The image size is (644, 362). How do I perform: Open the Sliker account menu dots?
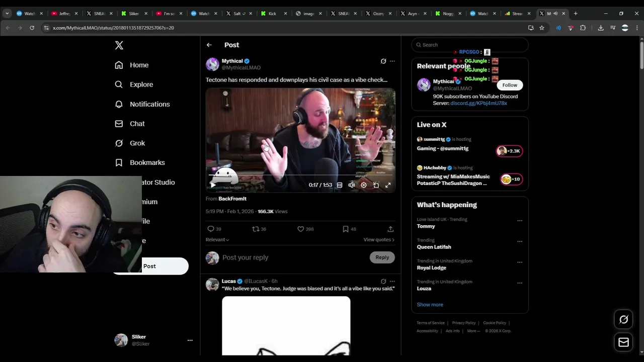pos(190,340)
